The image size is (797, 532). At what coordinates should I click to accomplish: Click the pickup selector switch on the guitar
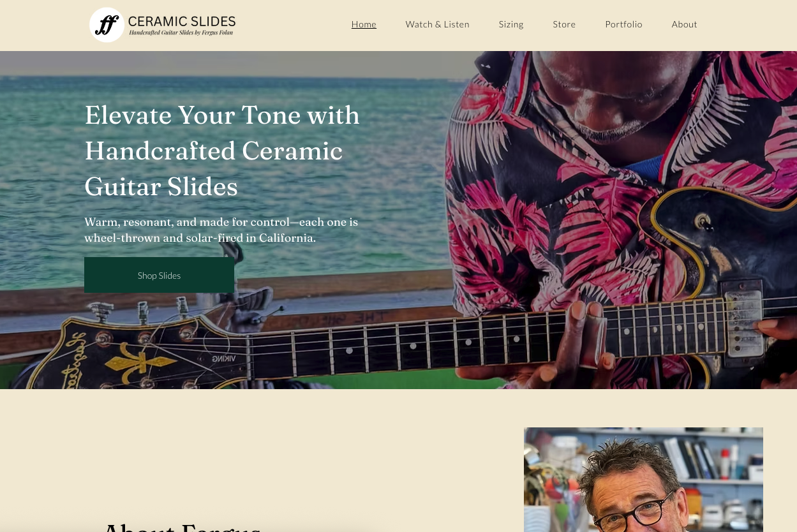pos(704,220)
